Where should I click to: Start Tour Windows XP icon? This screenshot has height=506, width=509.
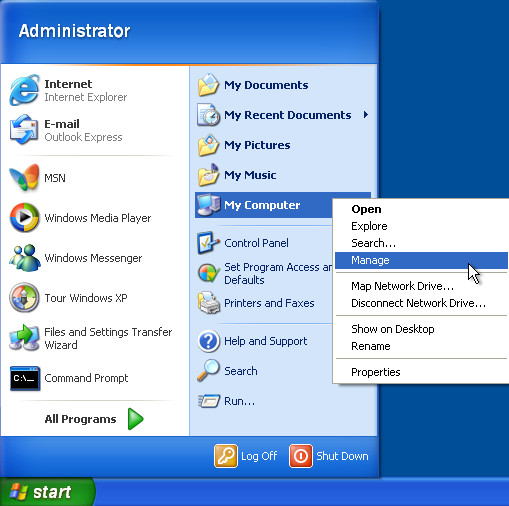(x=24, y=297)
